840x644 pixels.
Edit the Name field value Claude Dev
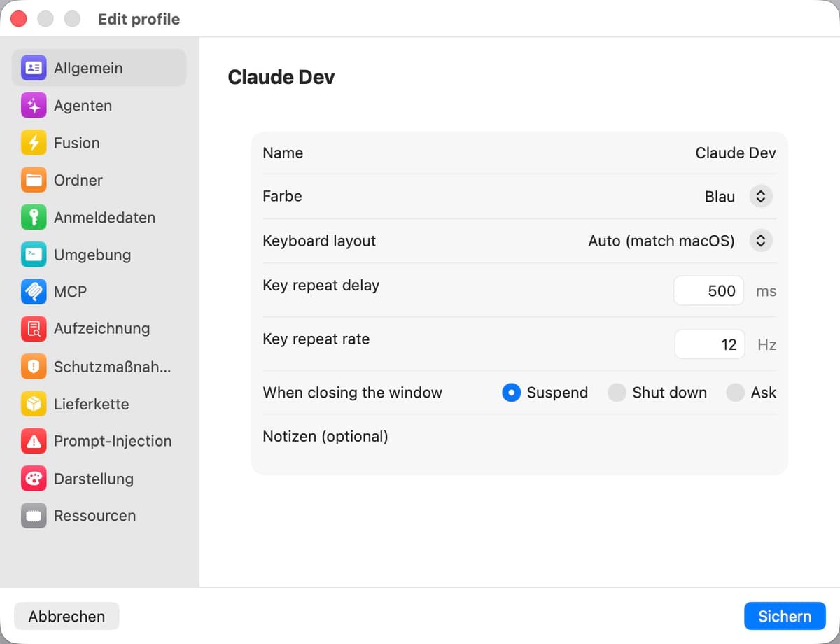(736, 153)
